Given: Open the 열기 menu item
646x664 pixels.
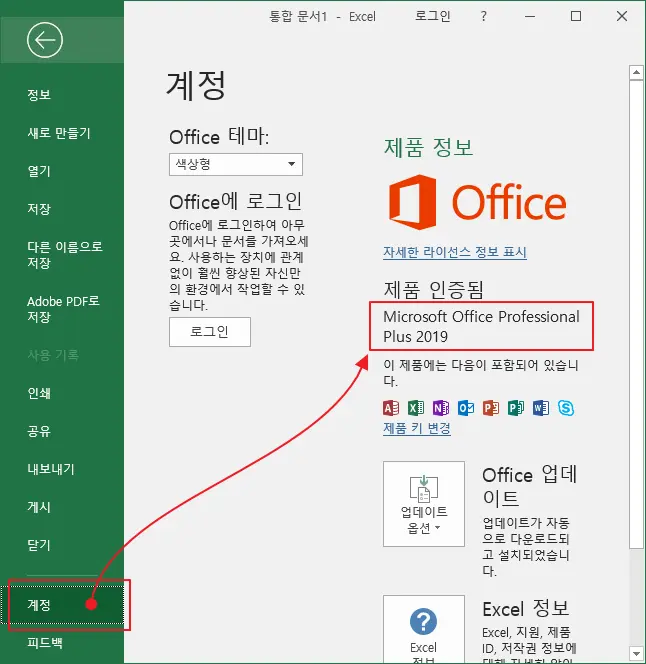Looking at the screenshot, I should click(x=39, y=171).
